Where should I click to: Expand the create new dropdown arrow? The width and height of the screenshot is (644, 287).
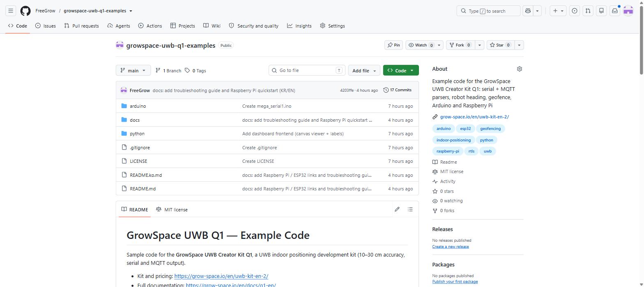[562, 11]
